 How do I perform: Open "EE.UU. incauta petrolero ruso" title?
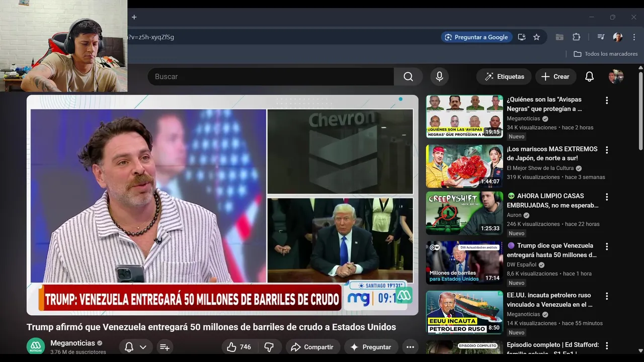tap(549, 300)
